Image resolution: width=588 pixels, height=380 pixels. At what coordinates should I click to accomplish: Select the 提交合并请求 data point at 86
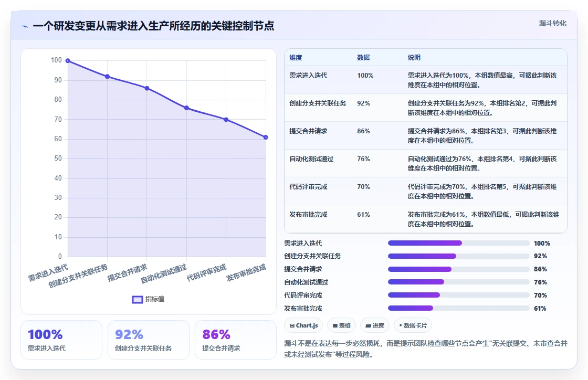tap(147, 89)
